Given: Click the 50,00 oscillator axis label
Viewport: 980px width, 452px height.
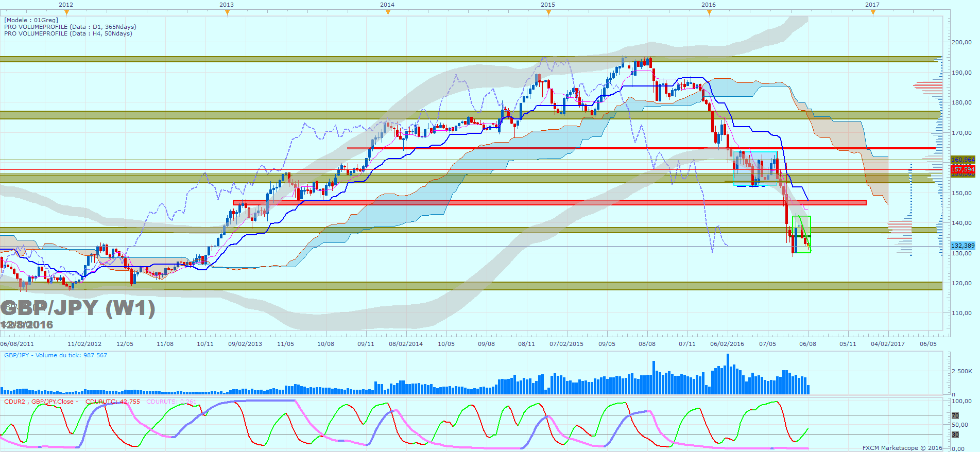Looking at the screenshot, I should point(959,425).
